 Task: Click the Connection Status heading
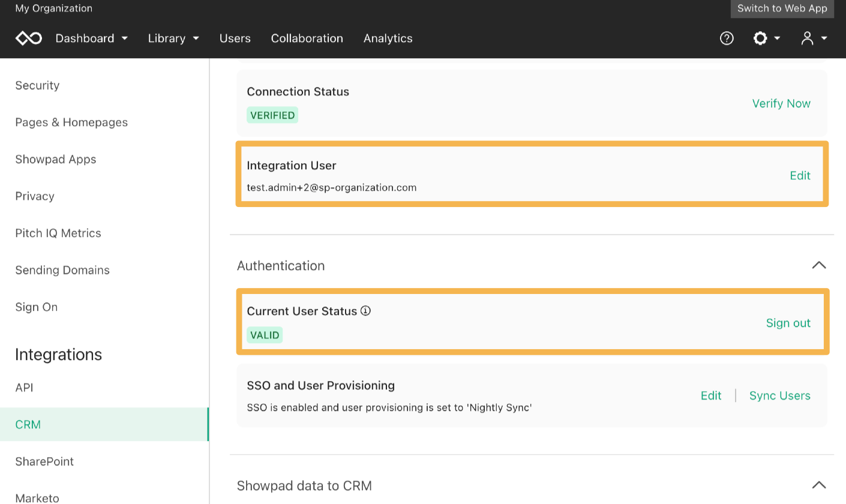tap(298, 92)
